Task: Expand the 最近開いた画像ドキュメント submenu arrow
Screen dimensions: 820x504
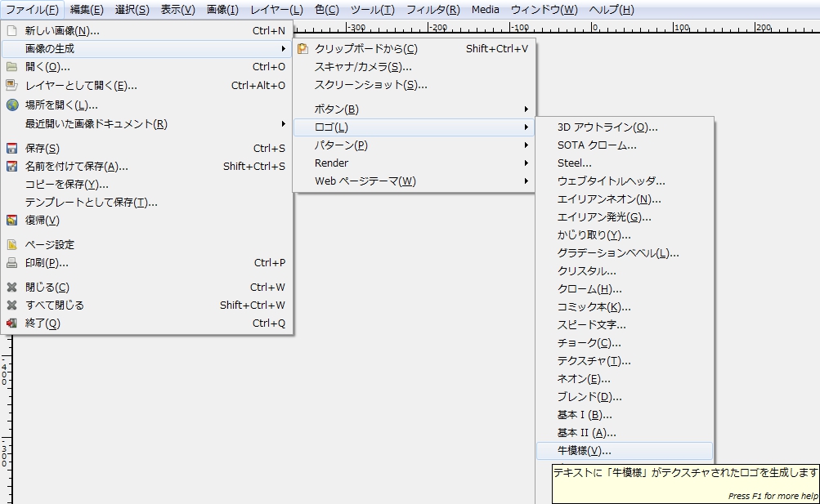Action: click(x=283, y=124)
